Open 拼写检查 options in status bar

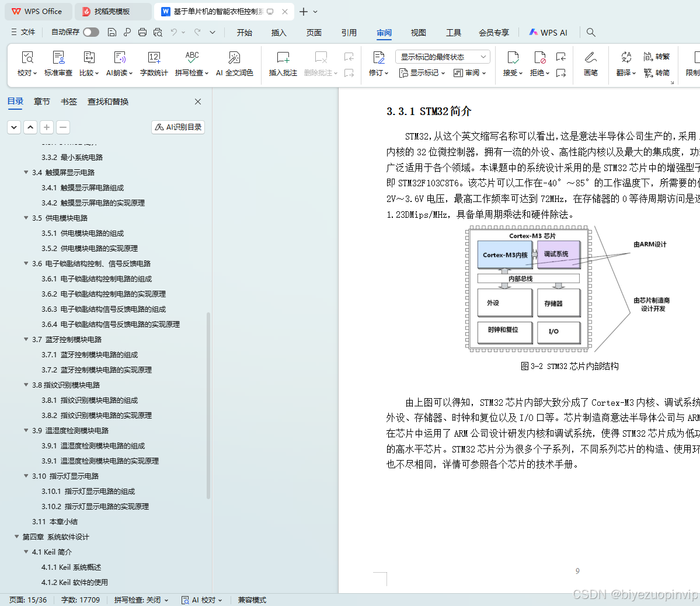click(141, 600)
